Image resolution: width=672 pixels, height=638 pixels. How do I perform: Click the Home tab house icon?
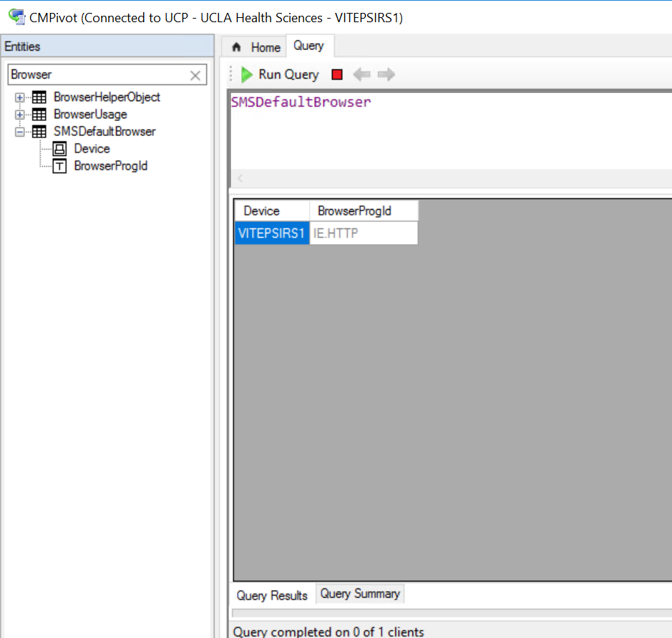236,47
